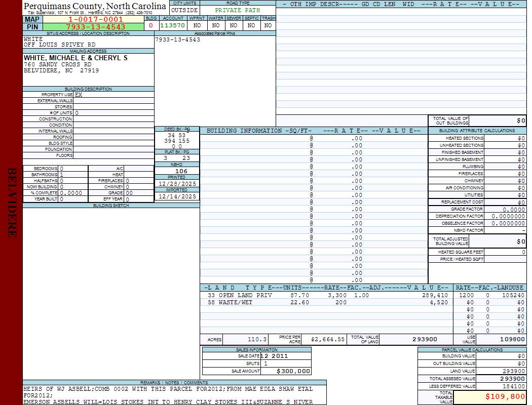Click the vertical BELVIDERE sidebar label

pyautogui.click(x=12, y=202)
